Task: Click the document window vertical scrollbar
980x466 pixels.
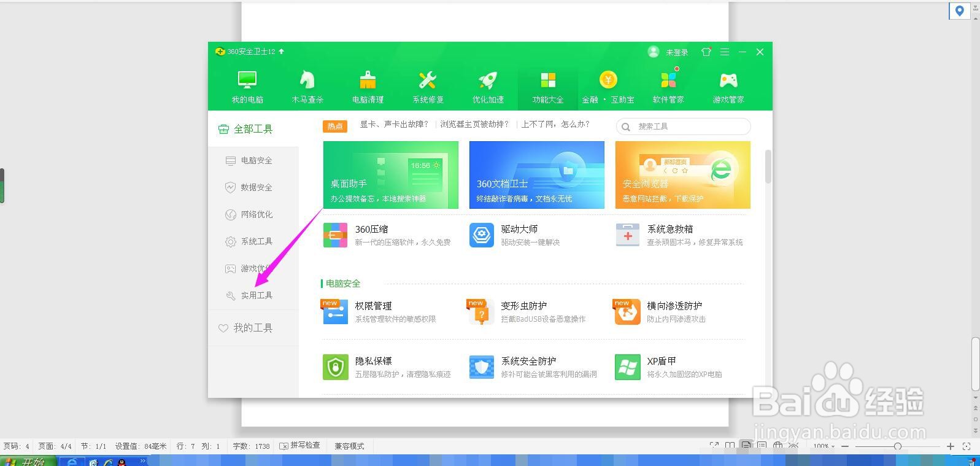Action: [x=976, y=363]
